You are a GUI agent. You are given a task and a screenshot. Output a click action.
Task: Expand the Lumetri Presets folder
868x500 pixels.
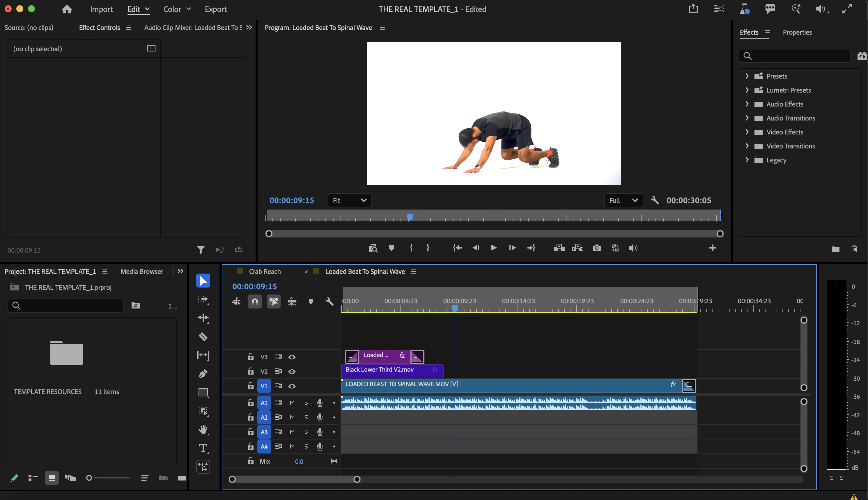tap(747, 90)
